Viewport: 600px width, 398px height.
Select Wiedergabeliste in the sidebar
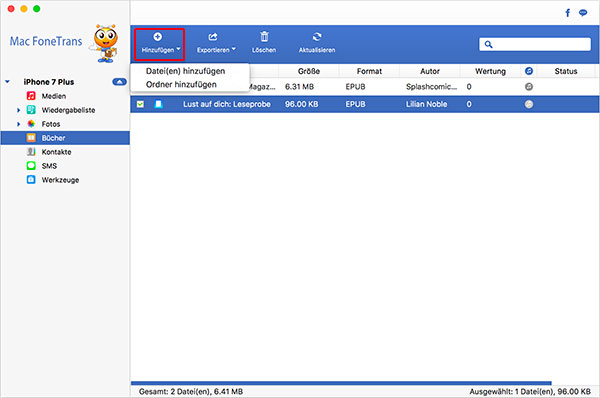tap(68, 110)
